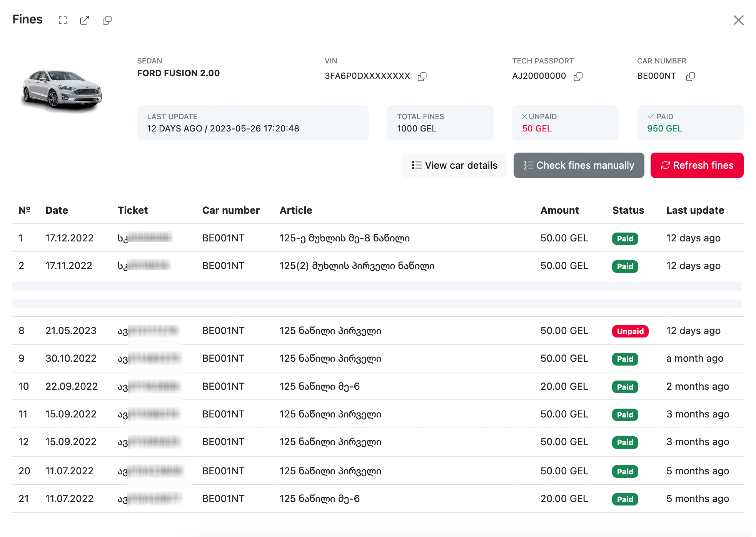
Task: Open Fines in new window icon
Action: pos(85,20)
